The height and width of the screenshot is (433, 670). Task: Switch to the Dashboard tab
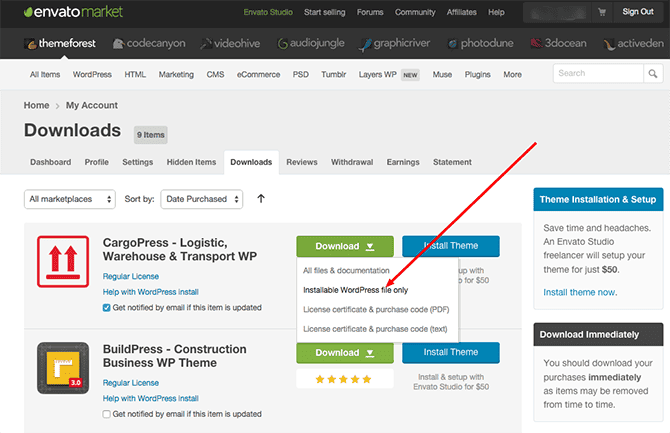(x=50, y=162)
